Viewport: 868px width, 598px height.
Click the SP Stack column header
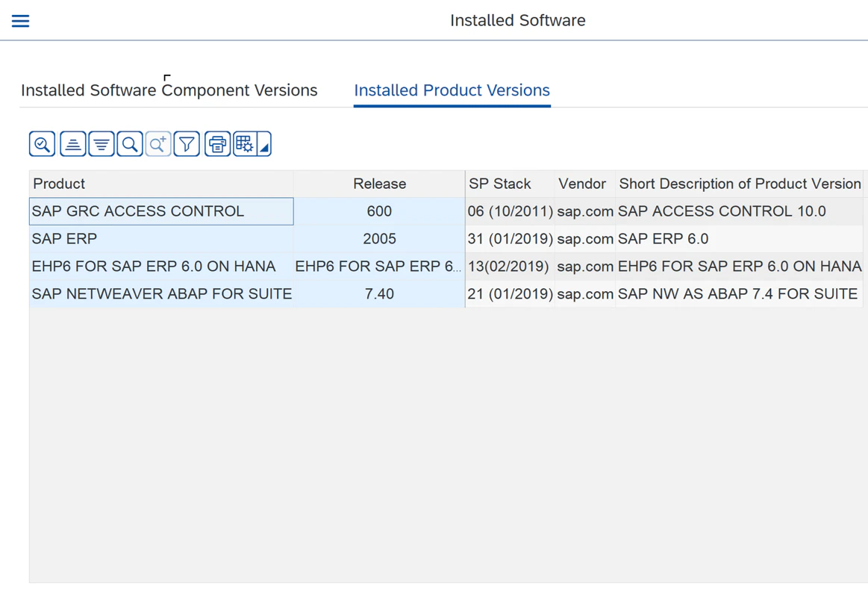(510, 184)
